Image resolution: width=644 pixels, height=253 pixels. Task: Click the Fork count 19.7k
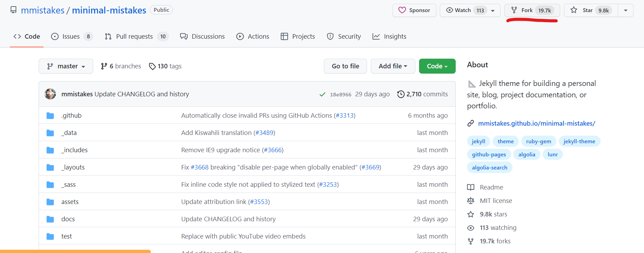(x=545, y=10)
